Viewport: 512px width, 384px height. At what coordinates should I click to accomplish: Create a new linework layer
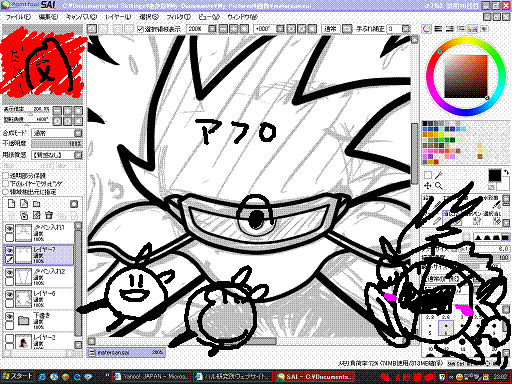[x=24, y=204]
